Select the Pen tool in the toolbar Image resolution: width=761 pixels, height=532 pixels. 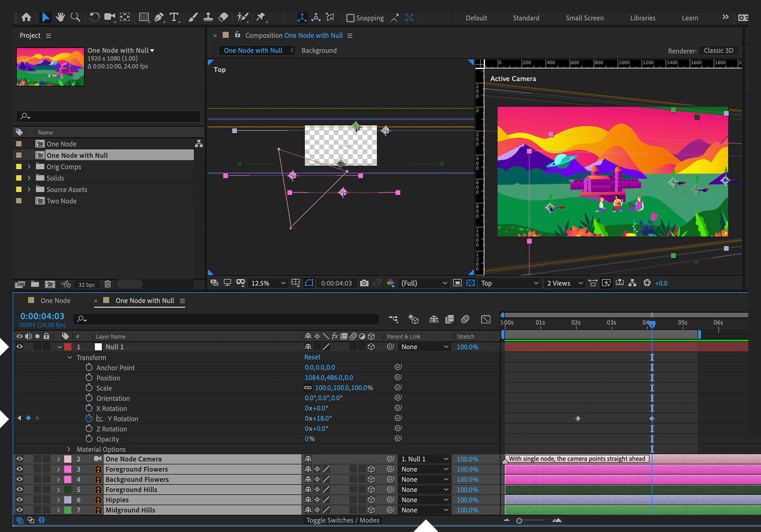click(x=159, y=17)
